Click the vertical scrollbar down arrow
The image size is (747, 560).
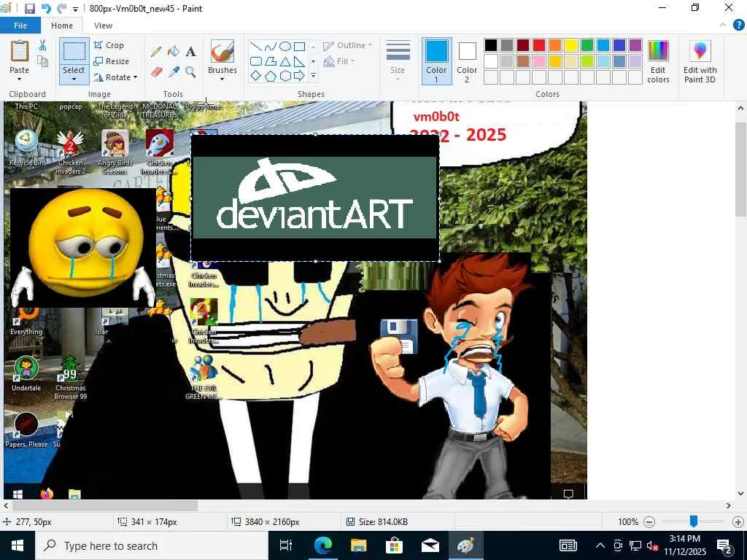(x=741, y=494)
